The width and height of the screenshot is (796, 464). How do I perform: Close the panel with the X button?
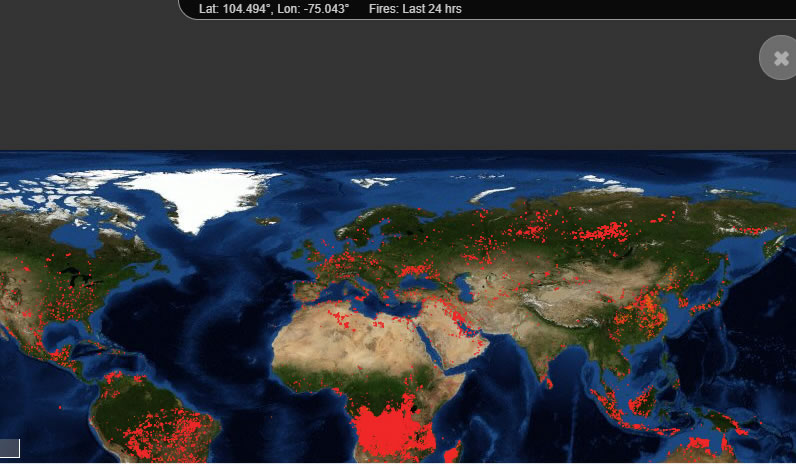pyautogui.click(x=779, y=58)
